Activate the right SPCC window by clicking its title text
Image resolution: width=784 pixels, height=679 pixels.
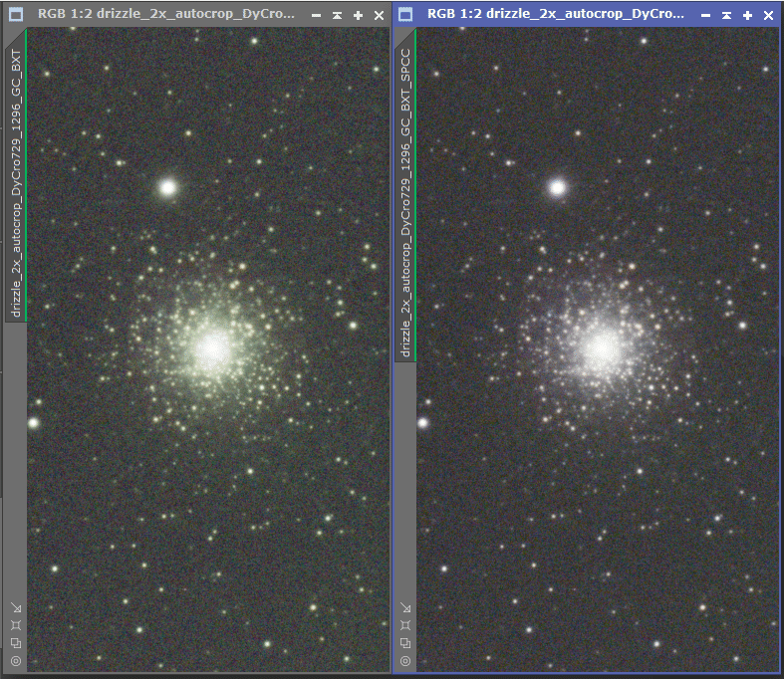(x=556, y=14)
